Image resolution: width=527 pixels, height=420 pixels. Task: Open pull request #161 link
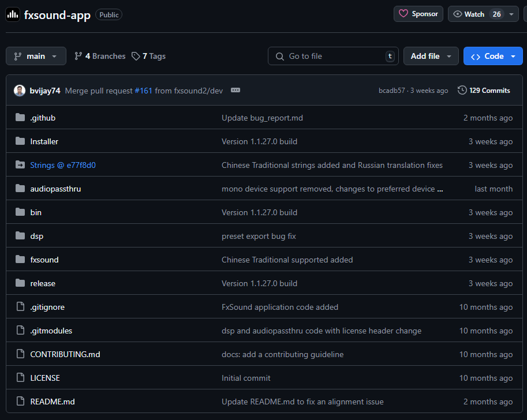point(144,91)
